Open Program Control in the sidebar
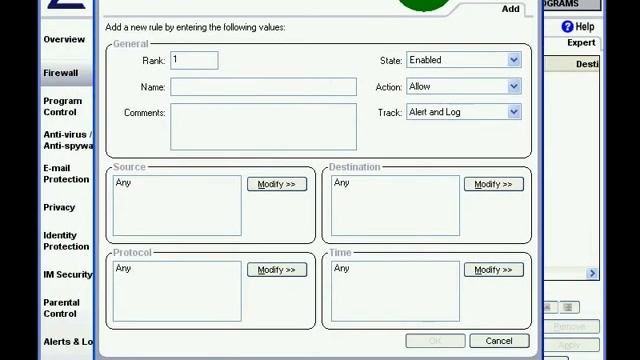Screen dimensions: 640x360 pyautogui.click(x=62, y=107)
